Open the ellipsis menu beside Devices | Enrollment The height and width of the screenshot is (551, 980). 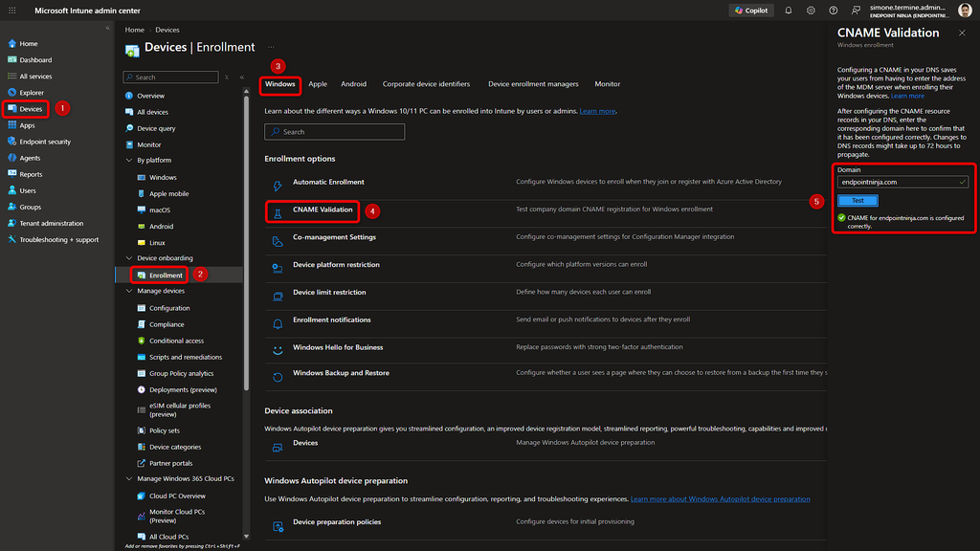click(x=271, y=48)
